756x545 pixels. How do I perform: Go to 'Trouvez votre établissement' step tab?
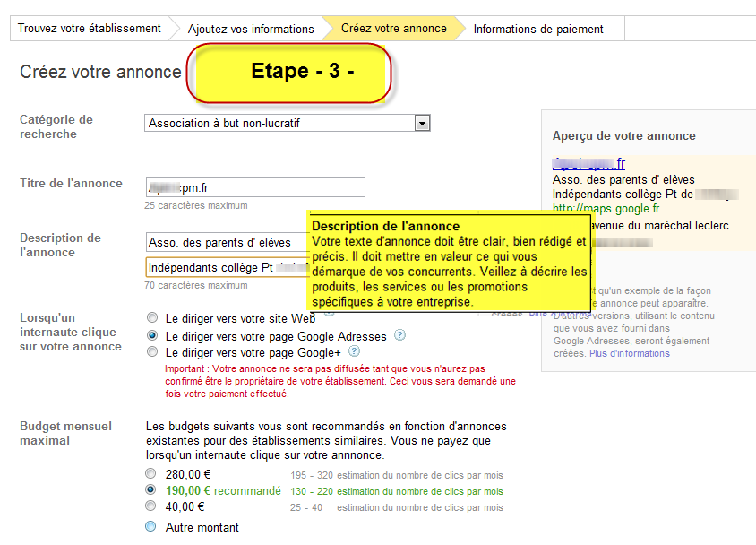(90, 29)
